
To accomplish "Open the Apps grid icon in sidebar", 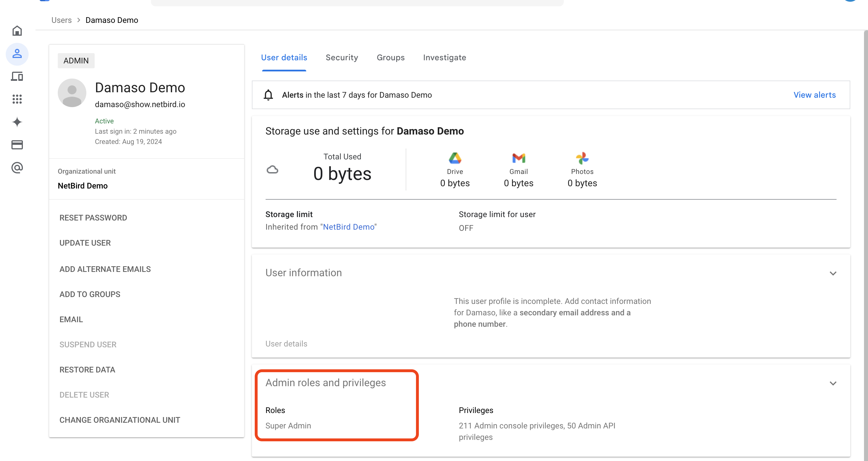I will tap(17, 99).
